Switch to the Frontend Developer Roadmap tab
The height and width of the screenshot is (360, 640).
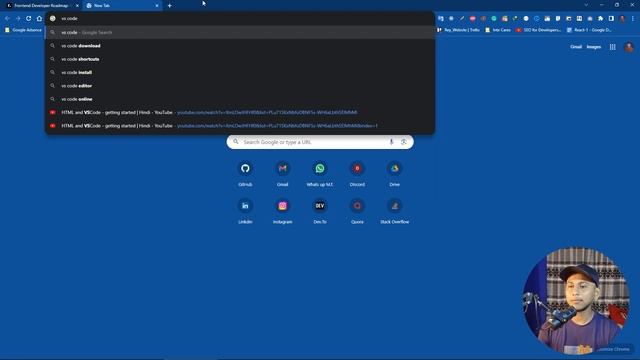(x=41, y=6)
